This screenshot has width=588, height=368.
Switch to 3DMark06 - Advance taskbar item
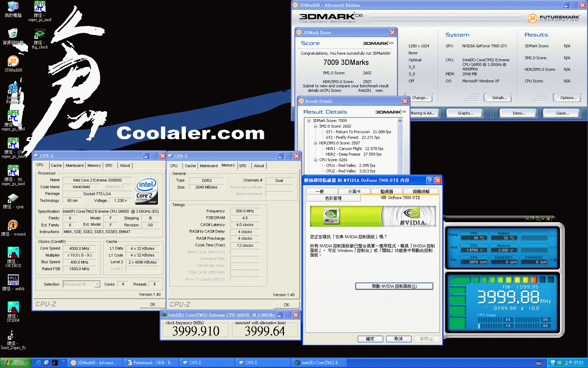click(x=94, y=363)
